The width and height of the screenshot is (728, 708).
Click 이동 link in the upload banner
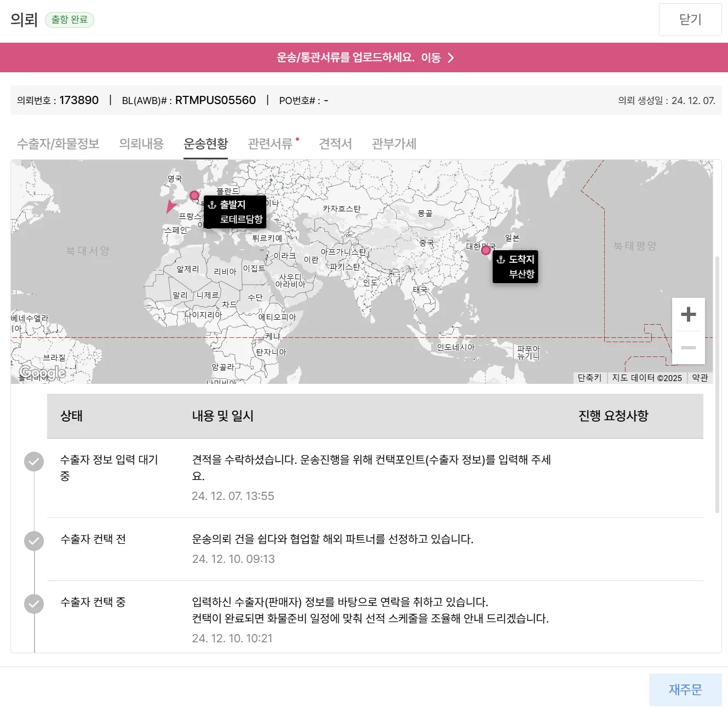[x=431, y=58]
